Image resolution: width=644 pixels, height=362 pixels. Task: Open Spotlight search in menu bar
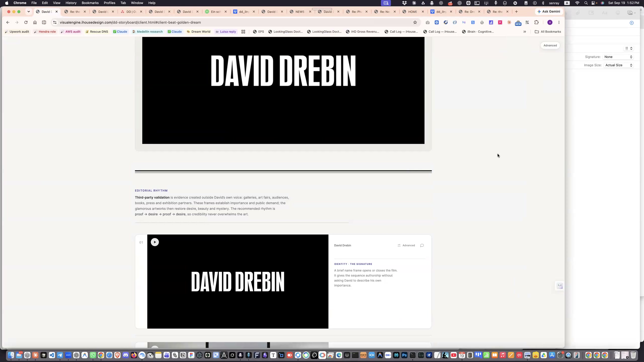pyautogui.click(x=586, y=3)
